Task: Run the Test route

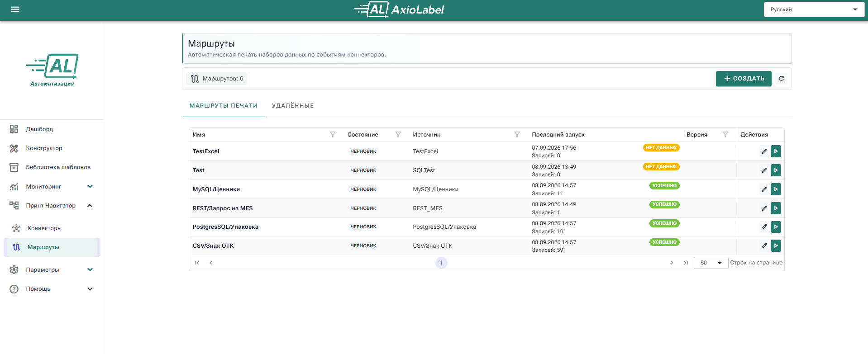Action: click(x=776, y=170)
